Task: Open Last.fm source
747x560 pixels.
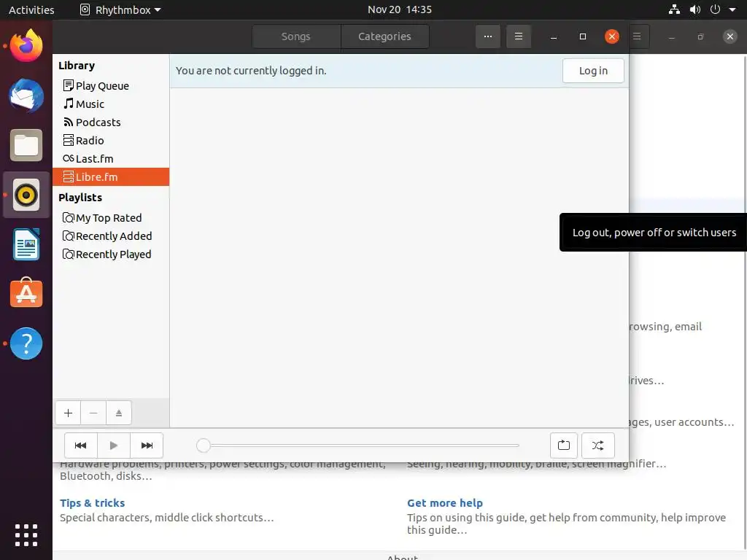Action: coord(111,158)
